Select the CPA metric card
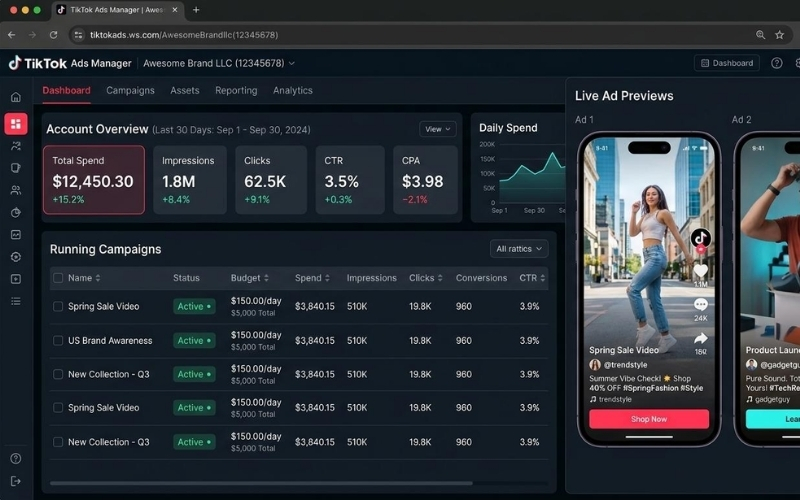Image resolution: width=800 pixels, height=500 pixels. click(426, 180)
